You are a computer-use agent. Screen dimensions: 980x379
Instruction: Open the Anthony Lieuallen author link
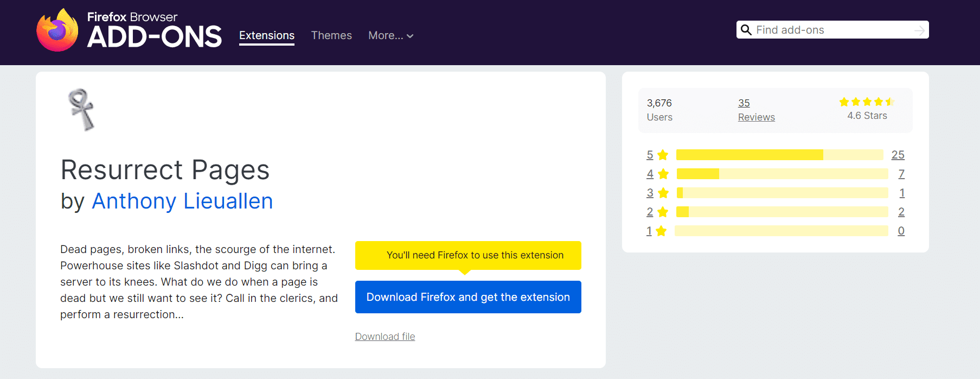pos(182,201)
